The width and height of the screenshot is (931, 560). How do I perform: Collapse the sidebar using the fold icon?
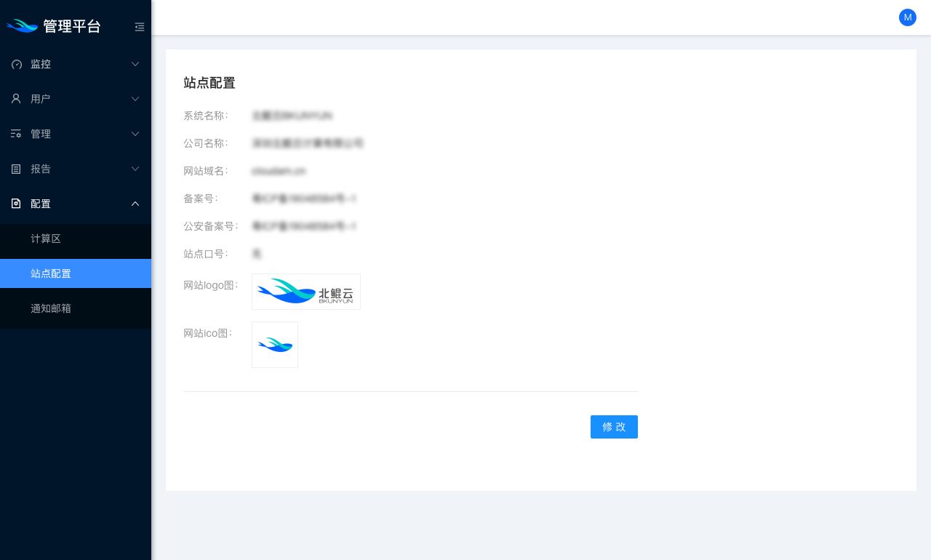[x=140, y=27]
